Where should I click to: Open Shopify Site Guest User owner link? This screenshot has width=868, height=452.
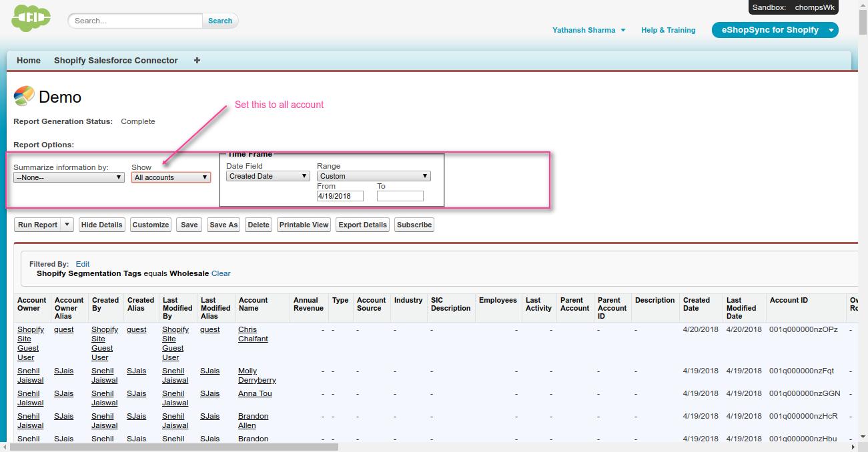(x=31, y=343)
